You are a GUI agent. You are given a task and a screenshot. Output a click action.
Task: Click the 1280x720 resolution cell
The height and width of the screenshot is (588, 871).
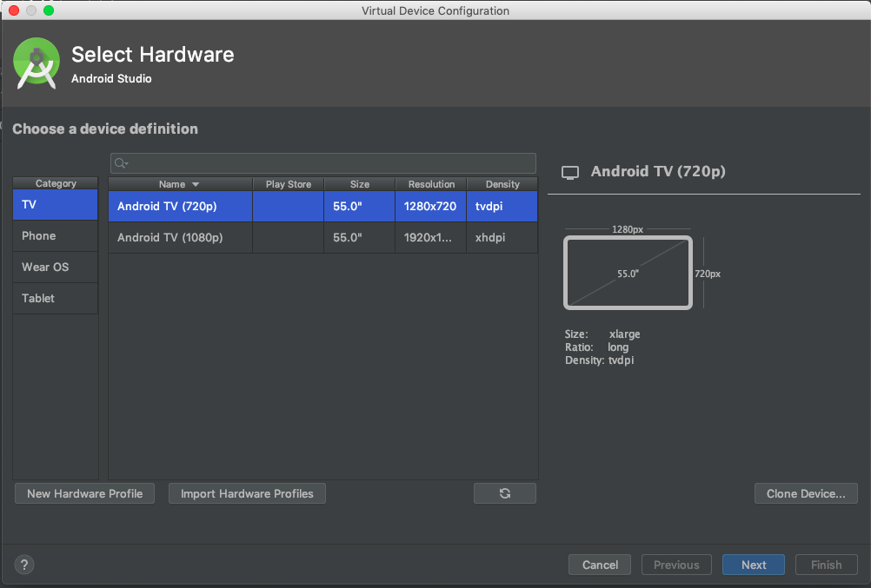point(430,206)
